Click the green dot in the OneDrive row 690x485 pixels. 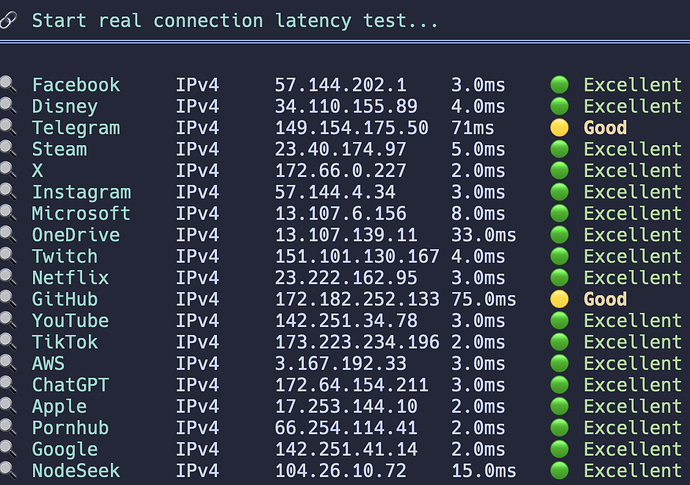(x=559, y=235)
